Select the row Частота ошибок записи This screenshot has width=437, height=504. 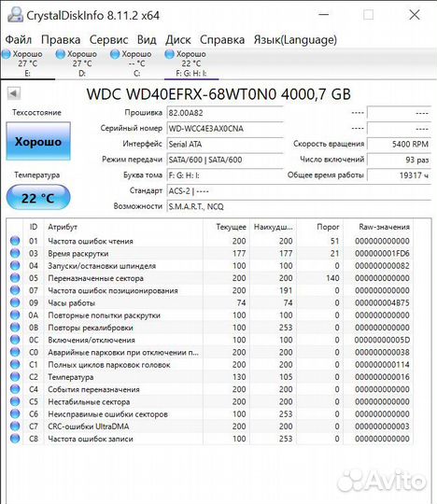point(210,439)
